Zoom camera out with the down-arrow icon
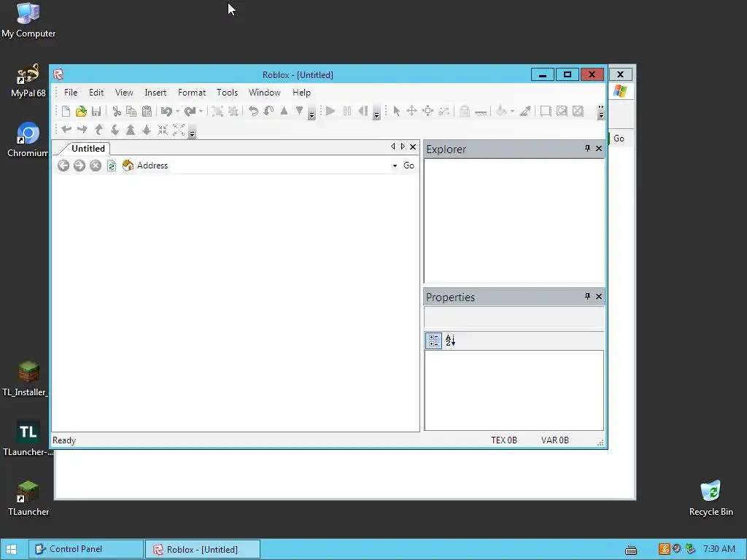Viewport: 747px width, 560px height. 146,130
